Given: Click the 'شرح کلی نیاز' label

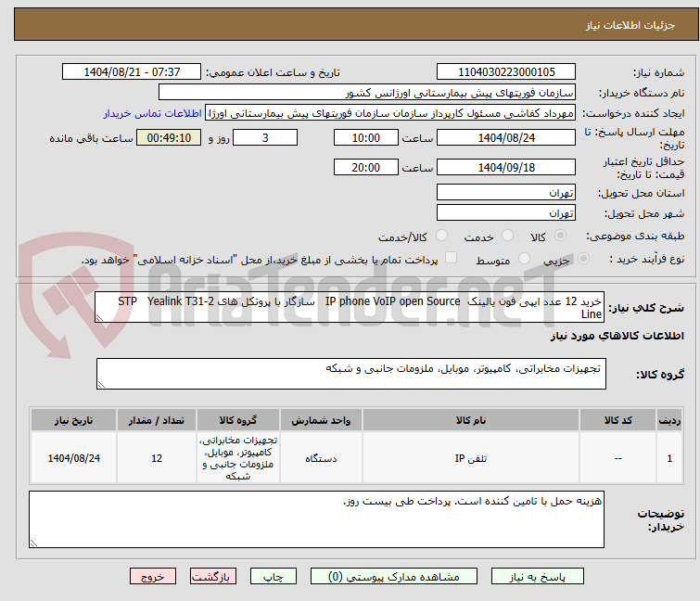Looking at the screenshot, I should (x=646, y=308).
